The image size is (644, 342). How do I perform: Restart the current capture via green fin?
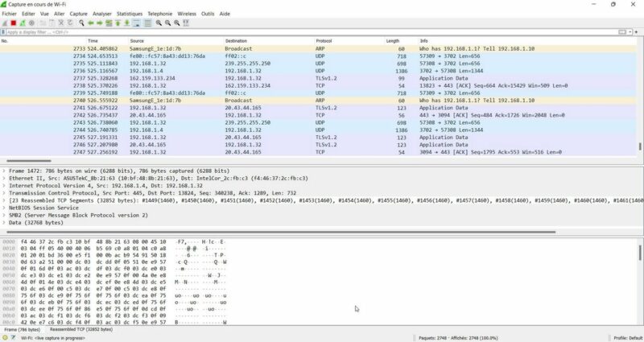coord(23,23)
